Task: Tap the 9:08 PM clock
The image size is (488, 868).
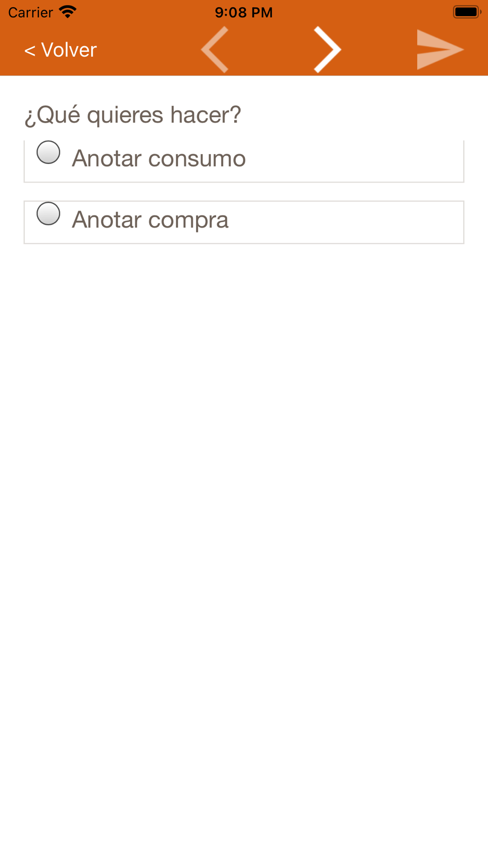Action: pyautogui.click(x=244, y=12)
